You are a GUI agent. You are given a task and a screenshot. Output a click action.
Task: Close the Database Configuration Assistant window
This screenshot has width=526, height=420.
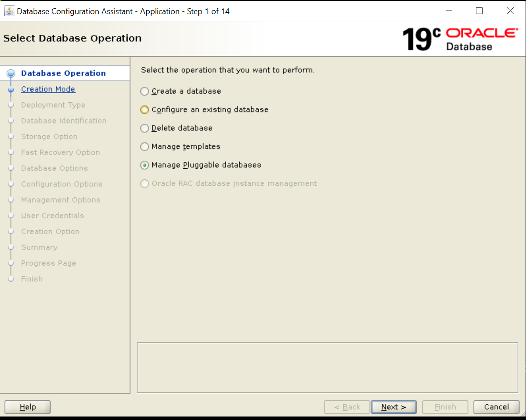tap(510, 11)
